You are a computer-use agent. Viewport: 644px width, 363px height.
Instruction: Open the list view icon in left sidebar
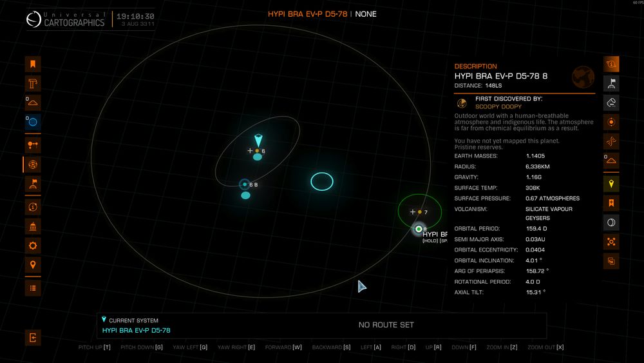click(33, 288)
